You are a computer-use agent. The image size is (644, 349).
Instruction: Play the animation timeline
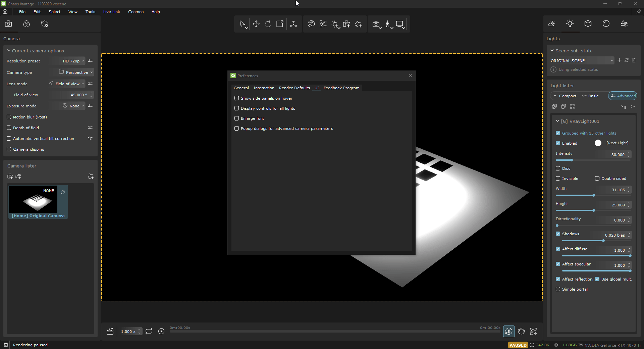pos(161,332)
